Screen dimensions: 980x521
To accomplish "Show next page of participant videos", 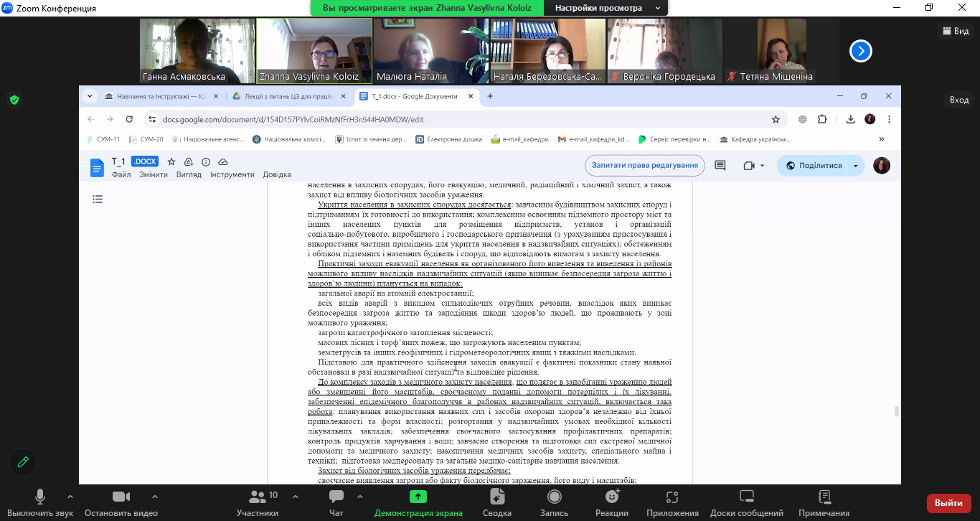I will pos(861,51).
